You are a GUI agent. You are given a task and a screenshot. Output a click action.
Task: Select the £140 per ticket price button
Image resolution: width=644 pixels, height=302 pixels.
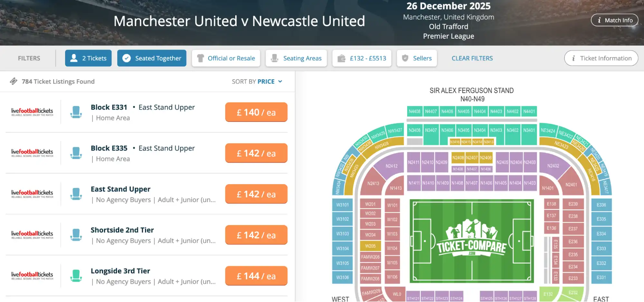tap(256, 112)
